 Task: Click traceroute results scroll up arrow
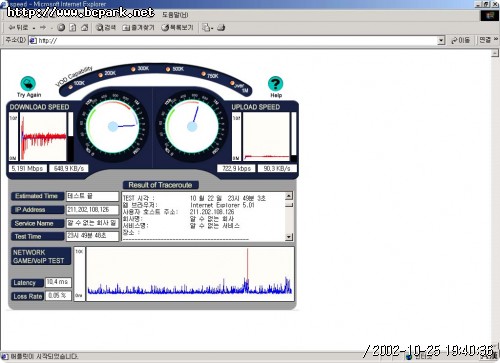[289, 196]
